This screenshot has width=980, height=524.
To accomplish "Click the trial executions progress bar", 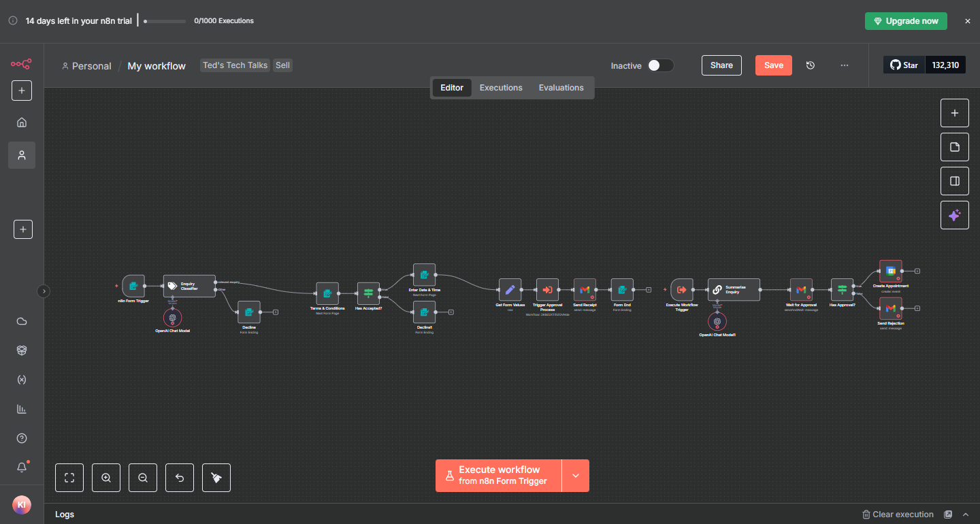I will pos(165,21).
